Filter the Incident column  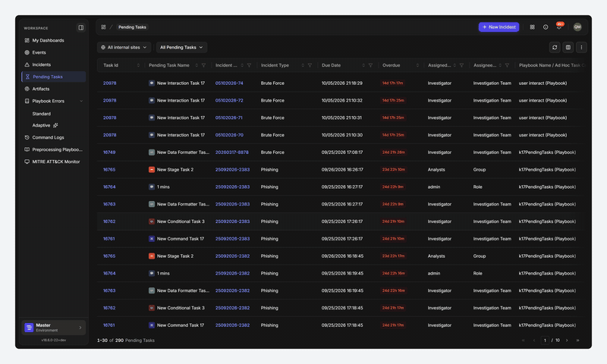click(x=250, y=65)
